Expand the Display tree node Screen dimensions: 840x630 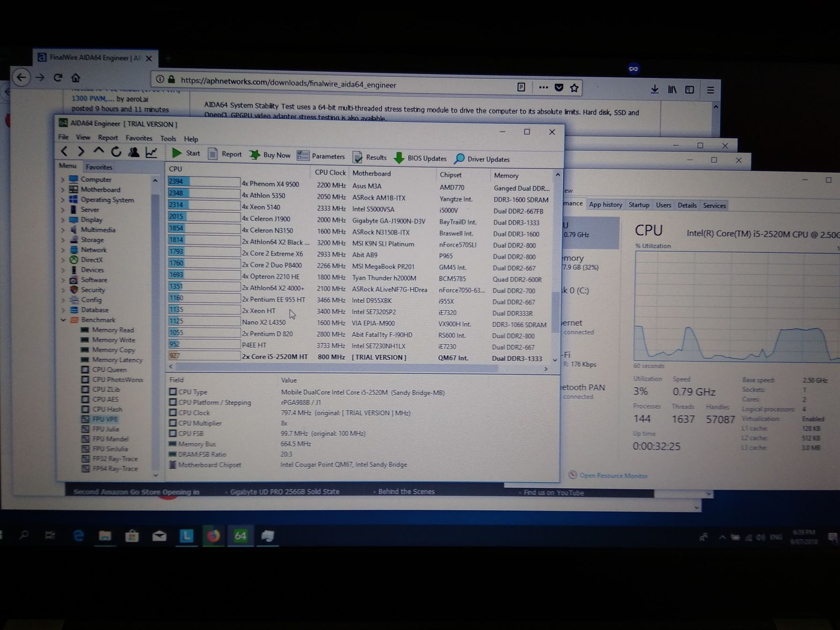coord(63,220)
